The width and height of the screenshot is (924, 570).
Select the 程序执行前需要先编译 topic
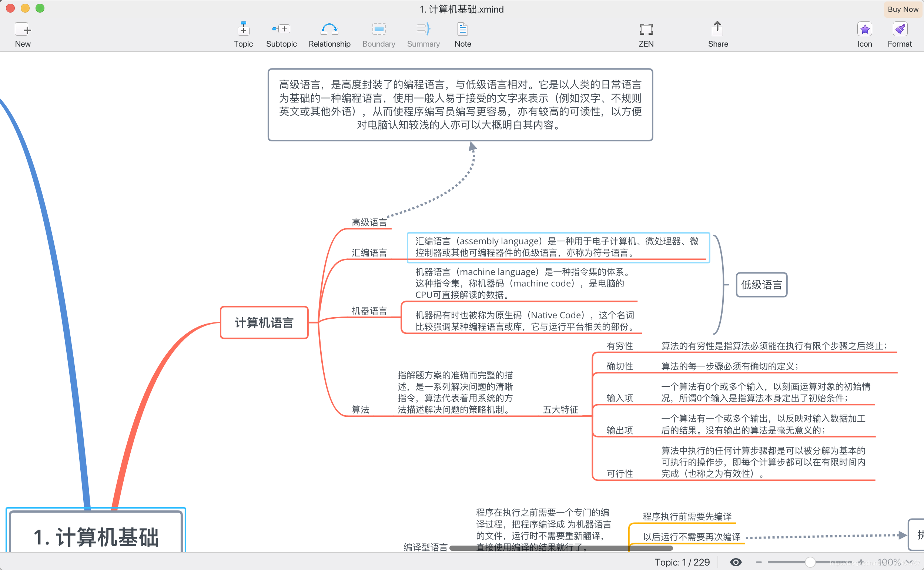coord(687,516)
